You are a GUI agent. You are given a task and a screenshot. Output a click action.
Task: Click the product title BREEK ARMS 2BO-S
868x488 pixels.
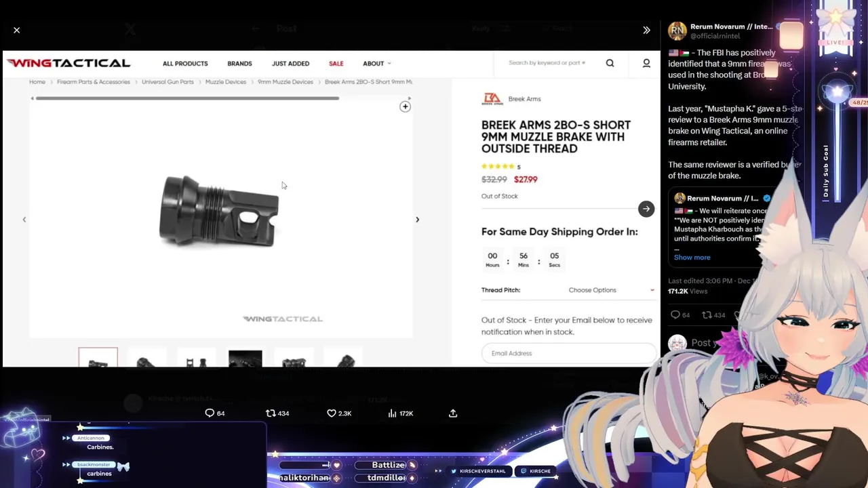(x=556, y=137)
